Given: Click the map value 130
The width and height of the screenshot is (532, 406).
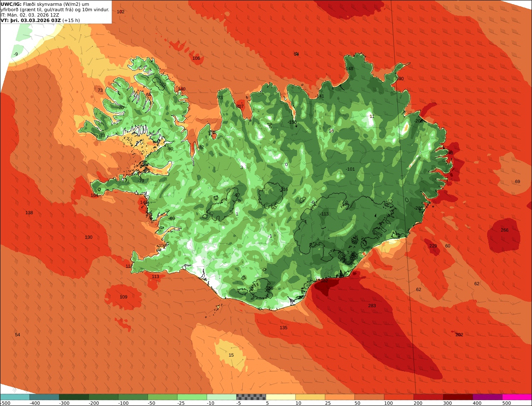Looking at the screenshot, I should [89, 237].
